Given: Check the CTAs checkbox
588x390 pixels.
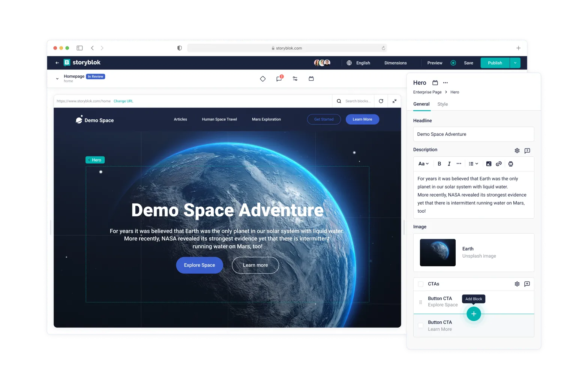Looking at the screenshot, I should (x=421, y=284).
